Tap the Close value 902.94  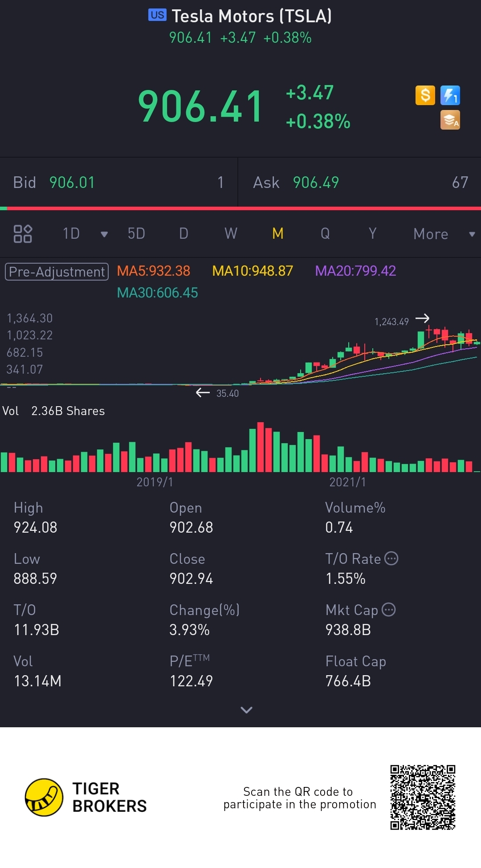(191, 579)
